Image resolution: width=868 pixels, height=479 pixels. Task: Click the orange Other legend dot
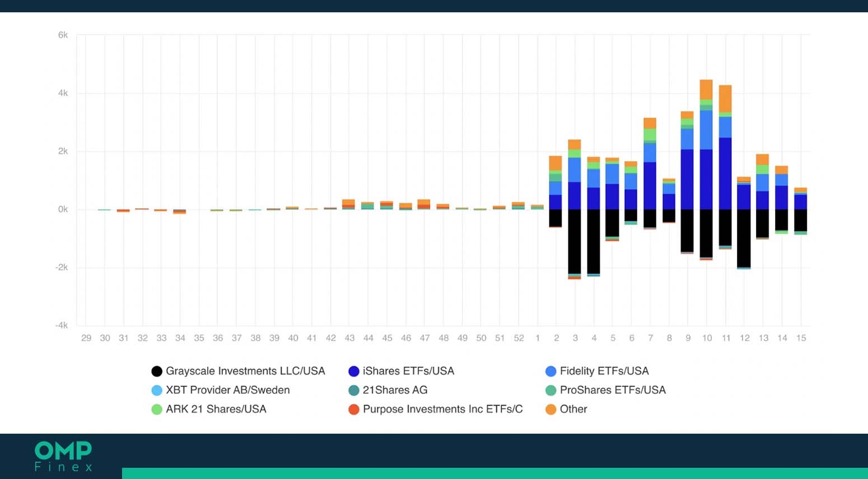(551, 409)
